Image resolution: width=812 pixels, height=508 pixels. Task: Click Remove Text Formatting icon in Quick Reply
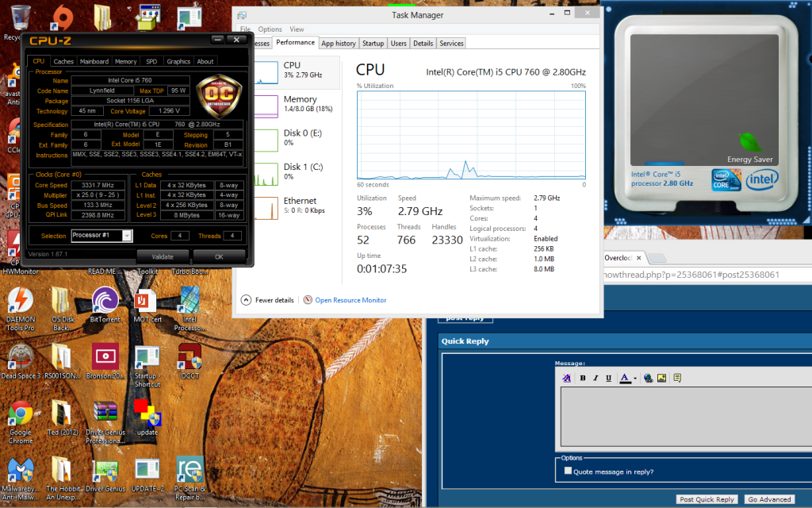566,378
